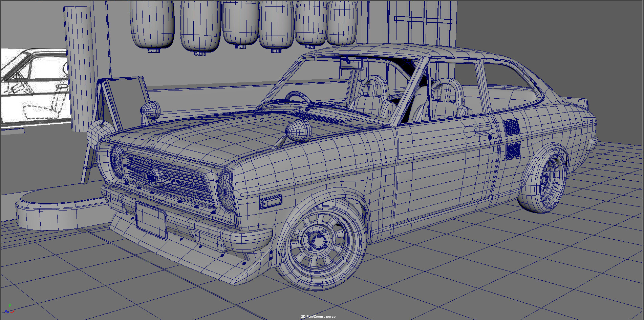Image resolution: width=644 pixels, height=320 pixels.
Task: Click the car reference image plane
Action: point(34,88)
